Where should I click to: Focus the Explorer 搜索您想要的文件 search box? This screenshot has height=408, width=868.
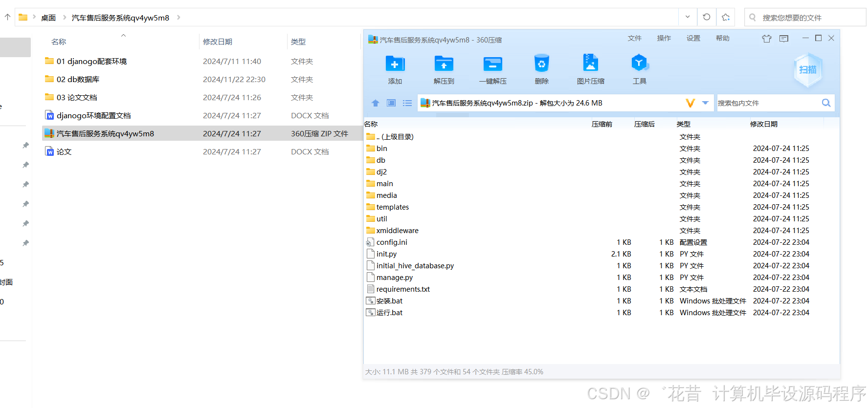tap(805, 17)
